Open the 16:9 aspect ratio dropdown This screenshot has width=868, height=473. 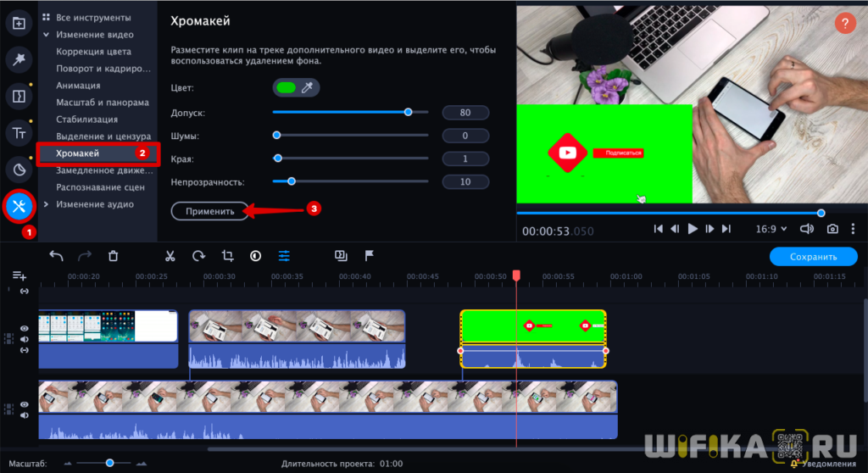pos(771,229)
